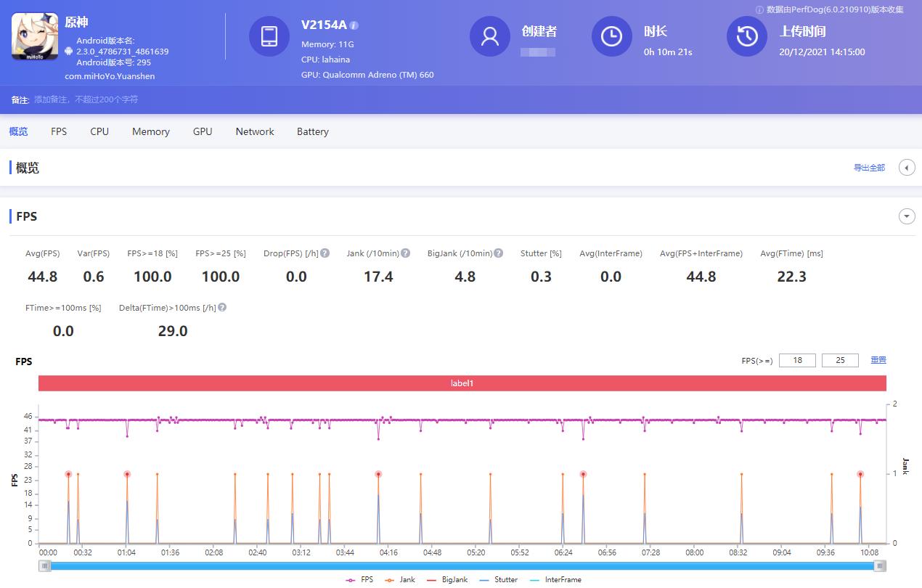Click the chart range slider below timeline
Screen dimensions: 922x588
pos(461,565)
